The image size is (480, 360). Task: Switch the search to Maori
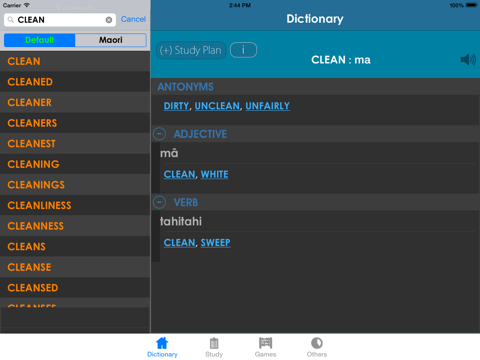[x=111, y=40]
